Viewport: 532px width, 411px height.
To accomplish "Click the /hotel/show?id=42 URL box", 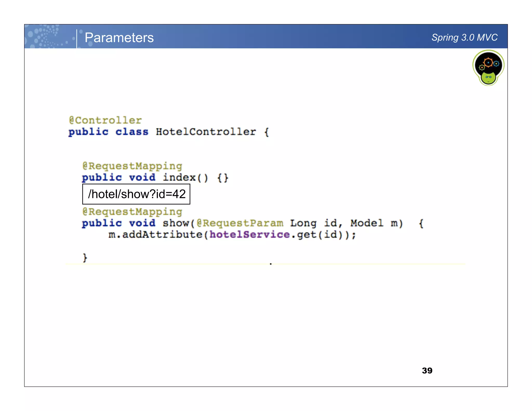I will (x=136, y=194).
